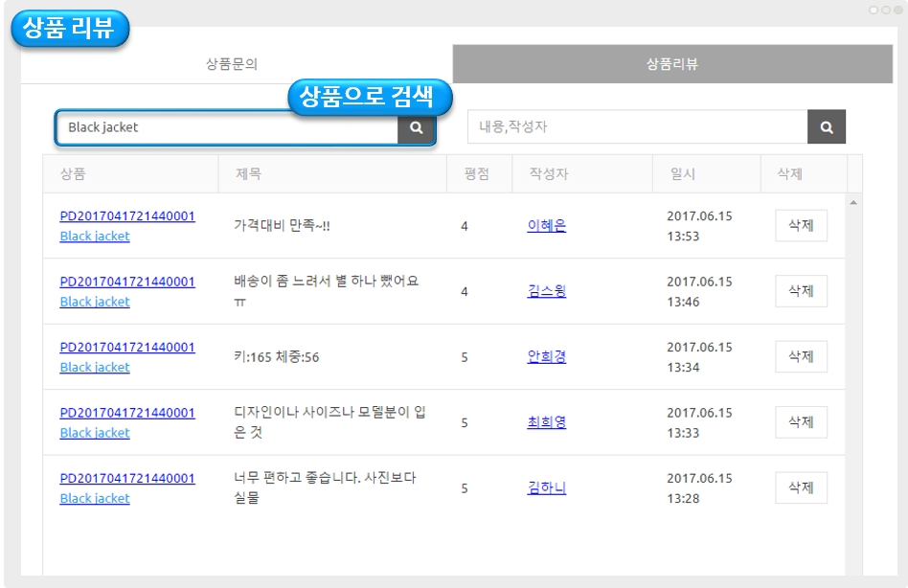Click the product search magnifier icon

416,127
